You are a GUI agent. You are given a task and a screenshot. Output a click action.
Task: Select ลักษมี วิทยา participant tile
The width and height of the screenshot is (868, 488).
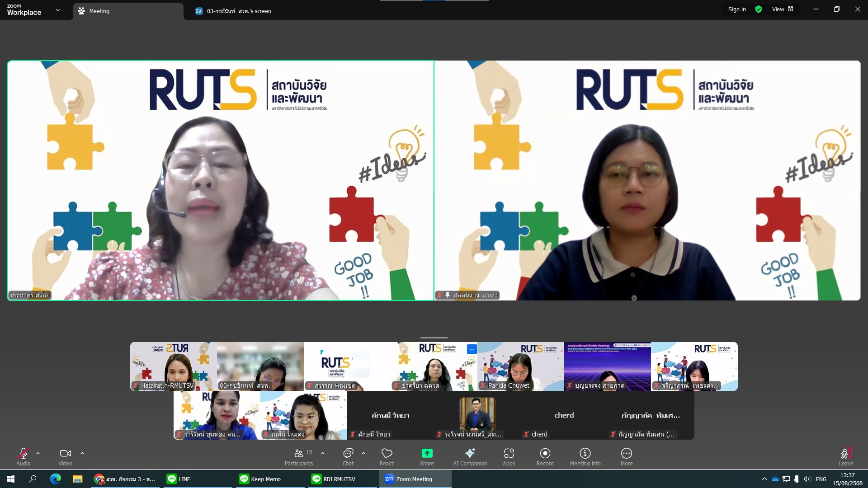391,415
